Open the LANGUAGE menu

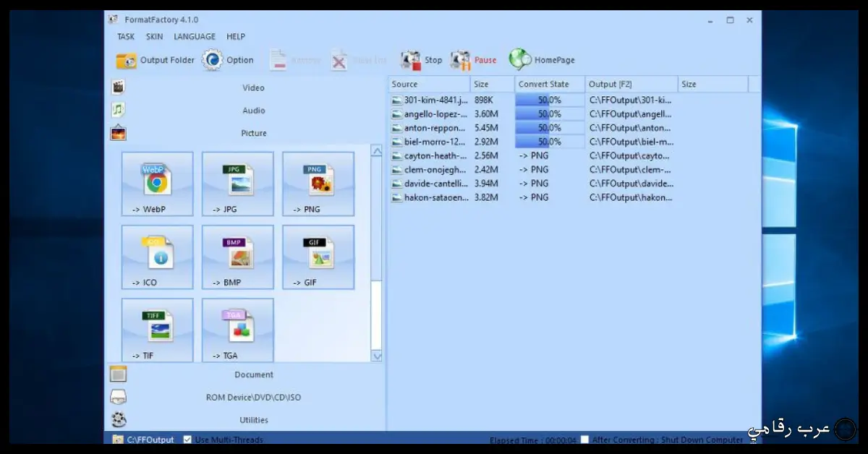194,36
